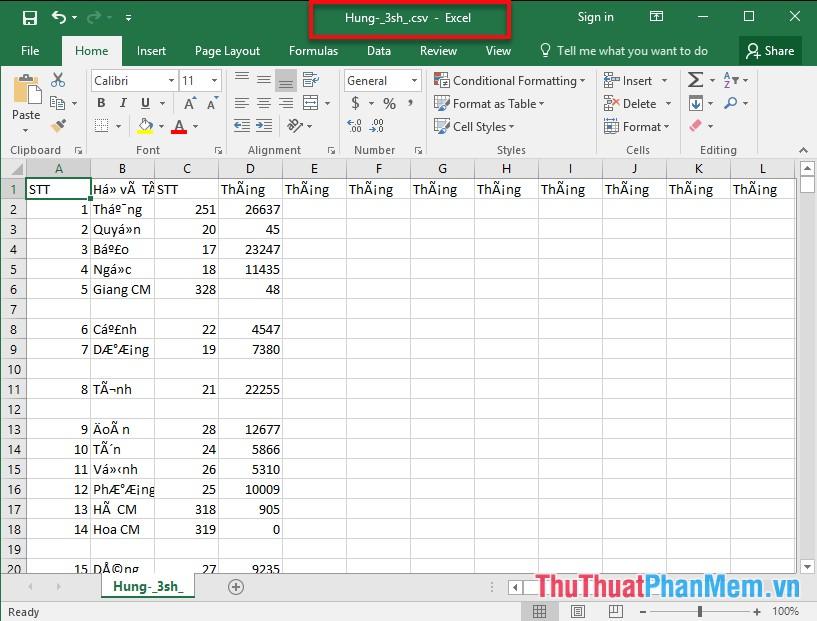Image resolution: width=817 pixels, height=621 pixels.
Task: Click the Share button
Action: [x=768, y=51]
